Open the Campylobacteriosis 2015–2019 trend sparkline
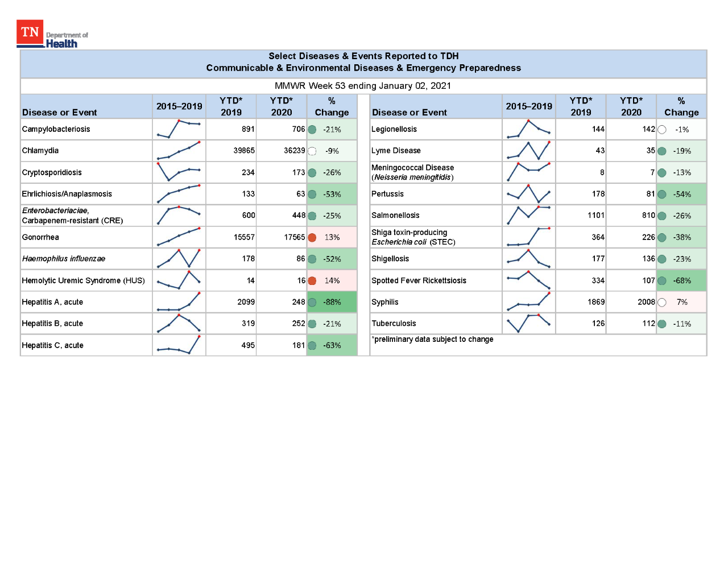The height and width of the screenshot is (562, 728). click(179, 129)
